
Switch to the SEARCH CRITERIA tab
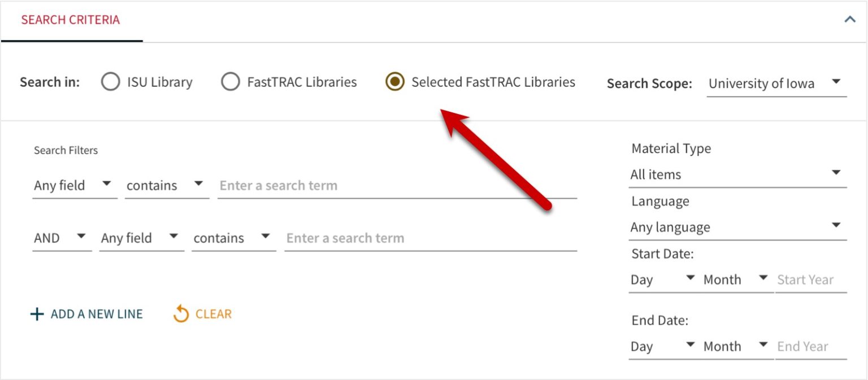(x=70, y=20)
